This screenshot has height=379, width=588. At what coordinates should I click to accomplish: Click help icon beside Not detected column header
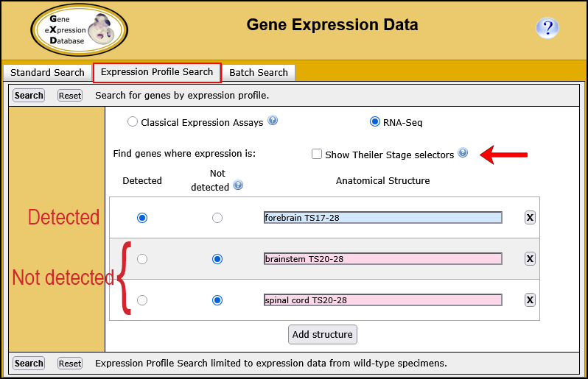[x=238, y=185]
